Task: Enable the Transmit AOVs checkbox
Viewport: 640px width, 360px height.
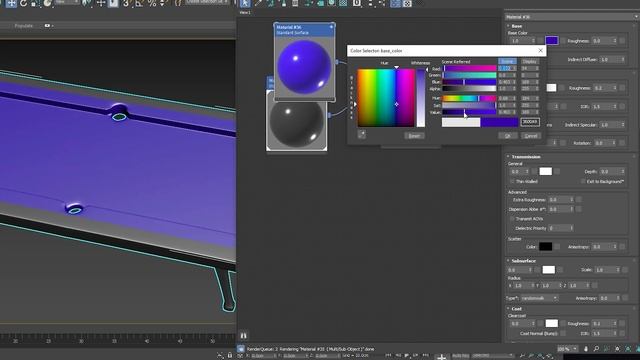Action: [512, 219]
